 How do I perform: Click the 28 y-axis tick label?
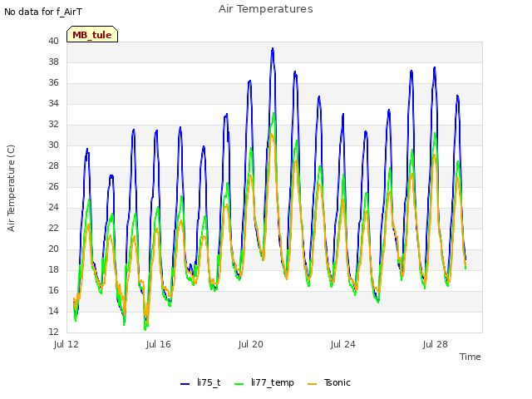(53, 166)
